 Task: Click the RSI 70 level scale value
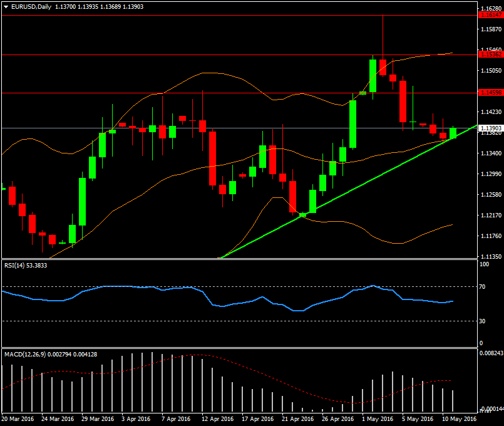483,287
